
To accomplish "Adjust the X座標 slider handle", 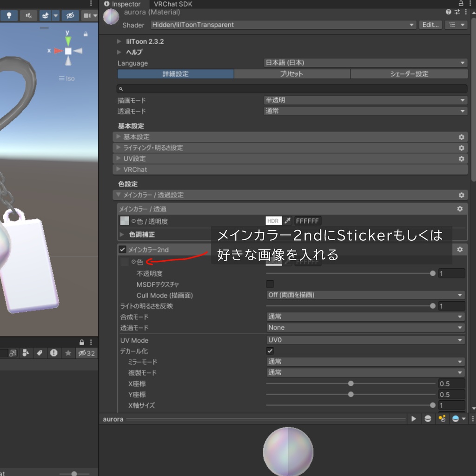I will tap(350, 383).
